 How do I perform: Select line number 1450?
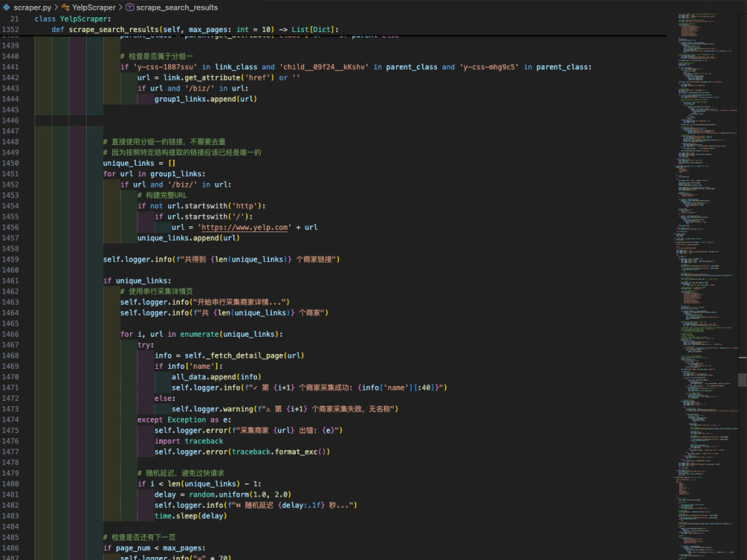coord(10,163)
